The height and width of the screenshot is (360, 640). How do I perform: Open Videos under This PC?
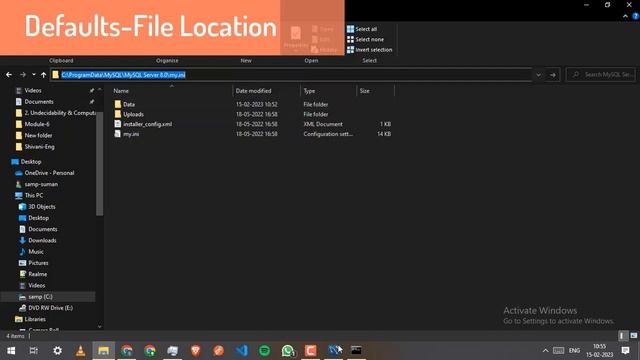point(37,285)
